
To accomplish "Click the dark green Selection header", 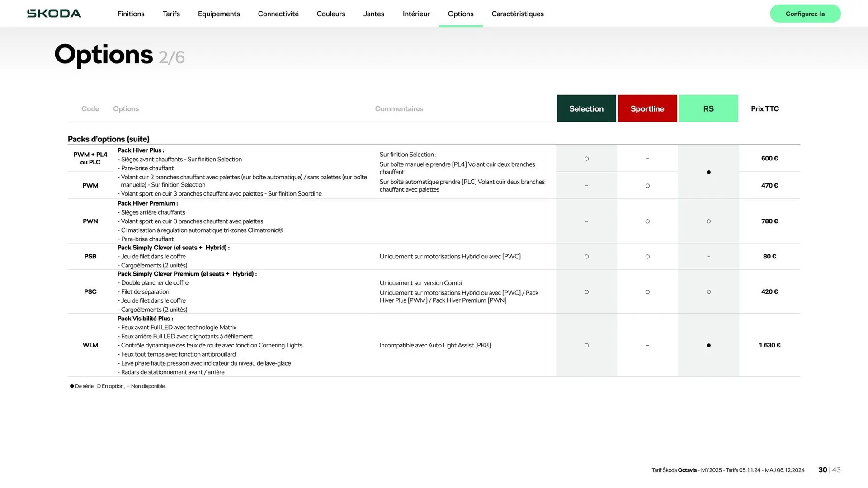I will point(586,108).
